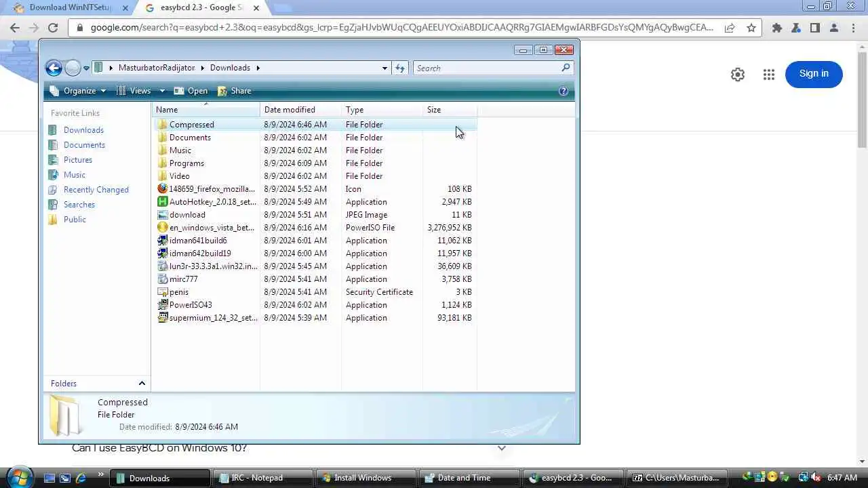Select the mirc777 application icon

pyautogui.click(x=162, y=279)
